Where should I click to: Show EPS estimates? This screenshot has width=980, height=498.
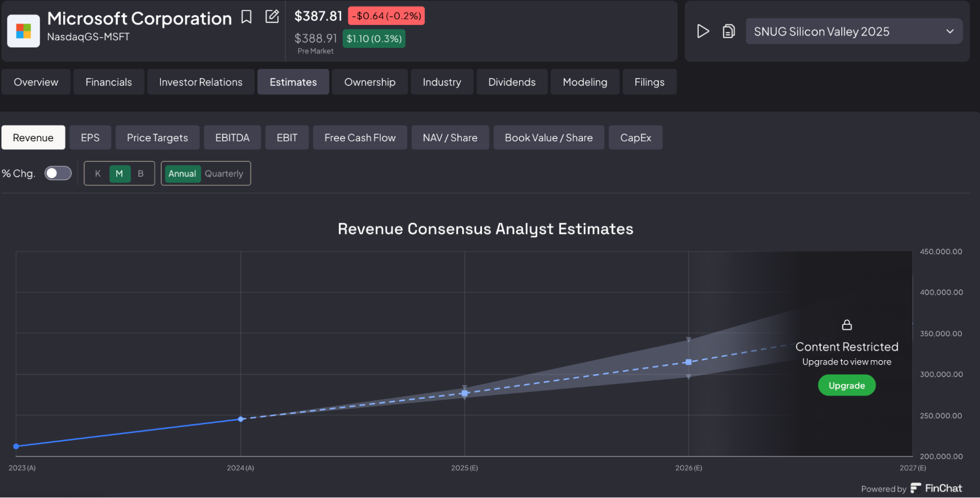tap(90, 137)
